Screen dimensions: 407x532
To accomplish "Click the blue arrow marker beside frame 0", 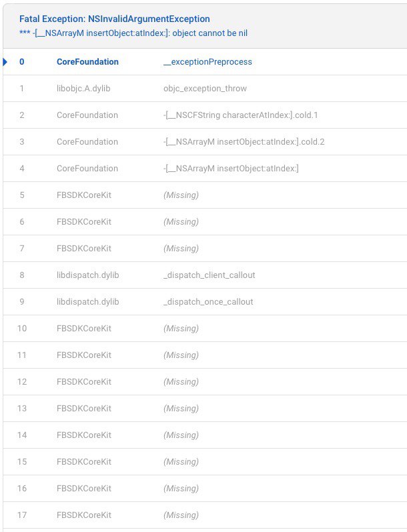I will point(6,62).
